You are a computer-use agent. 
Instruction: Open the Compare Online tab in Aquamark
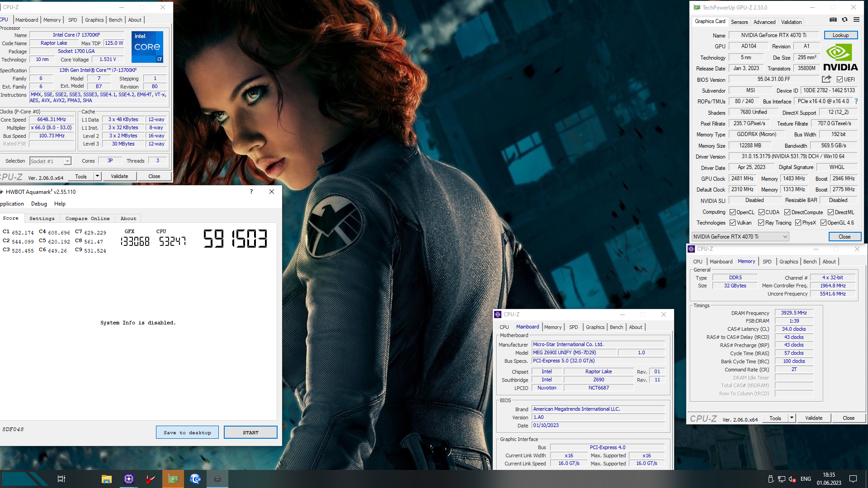click(x=87, y=219)
